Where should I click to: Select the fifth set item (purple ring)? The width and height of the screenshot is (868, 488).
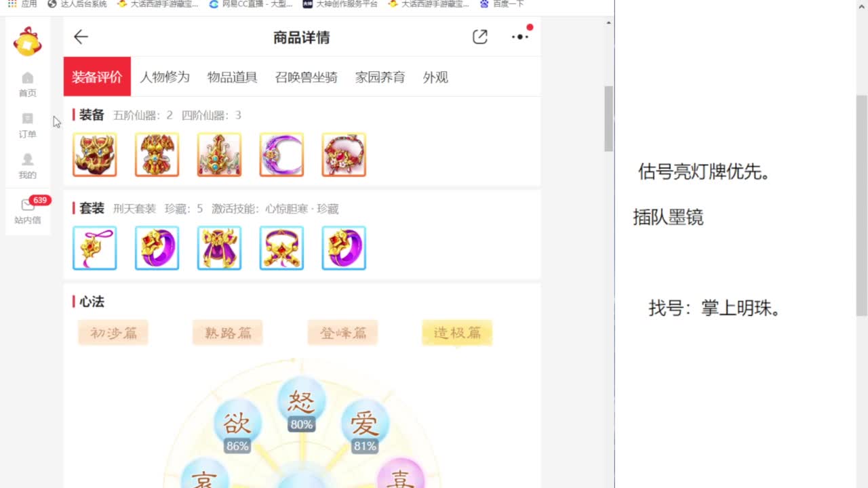[x=344, y=248]
